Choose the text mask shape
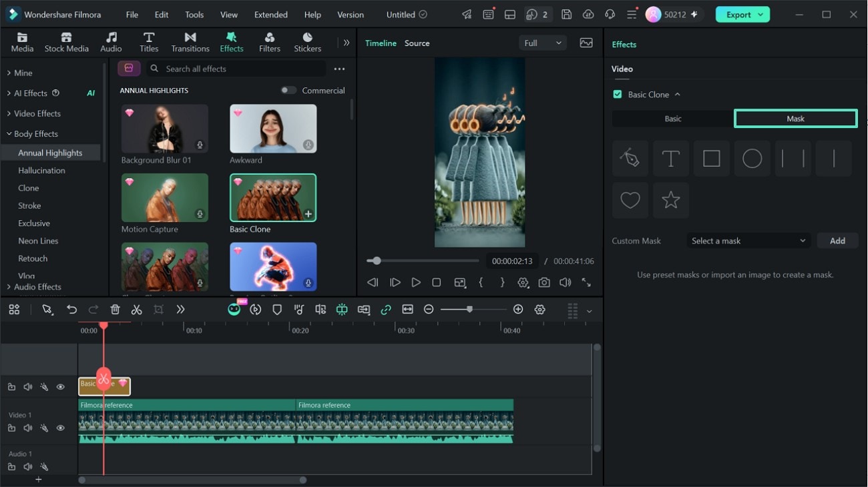The width and height of the screenshot is (868, 487). point(670,158)
